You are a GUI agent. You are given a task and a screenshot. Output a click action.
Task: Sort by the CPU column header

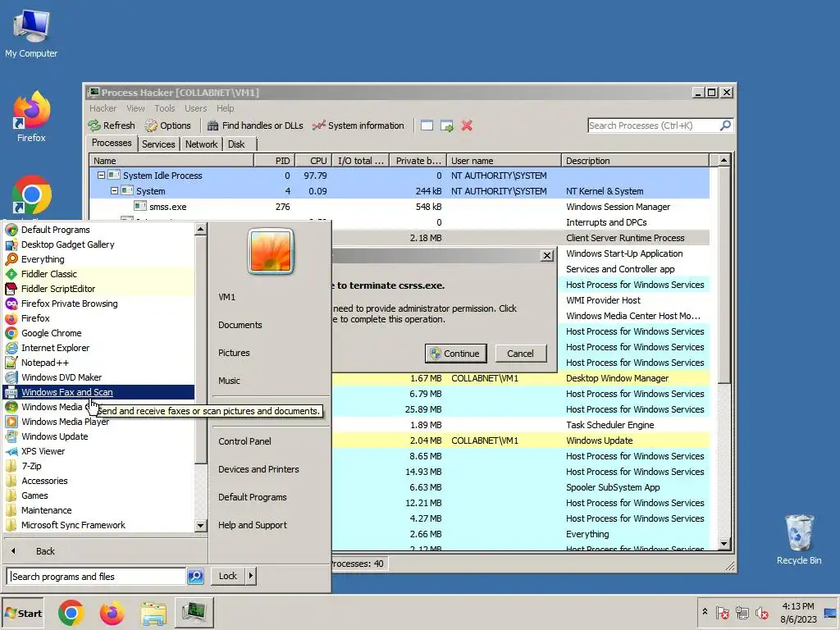coord(313,161)
